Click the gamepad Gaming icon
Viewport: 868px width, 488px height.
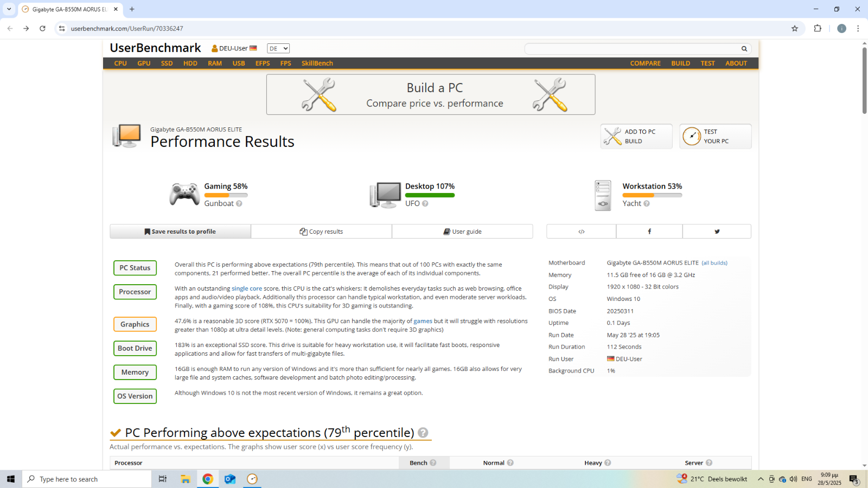click(x=184, y=194)
